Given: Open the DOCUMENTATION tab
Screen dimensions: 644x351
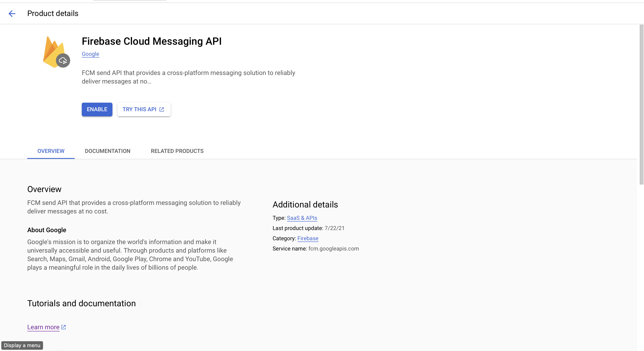Looking at the screenshot, I should pos(108,151).
